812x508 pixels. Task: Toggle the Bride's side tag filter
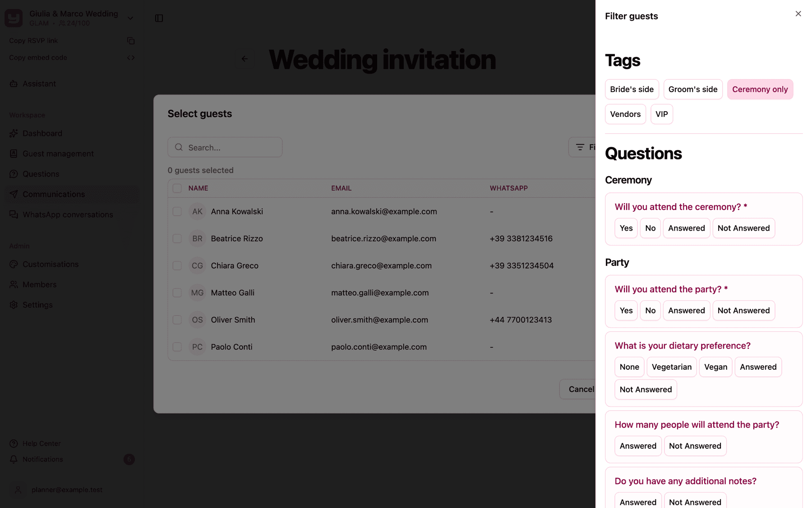[632, 89]
